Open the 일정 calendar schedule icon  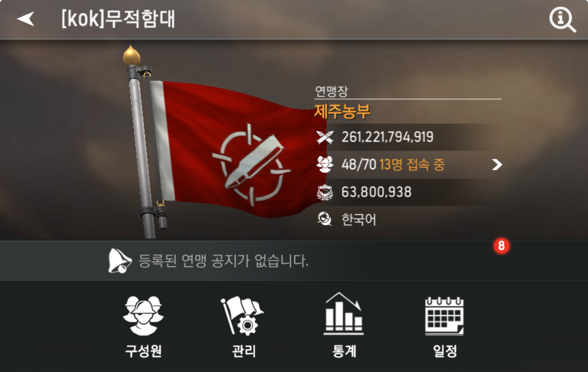coord(444,316)
